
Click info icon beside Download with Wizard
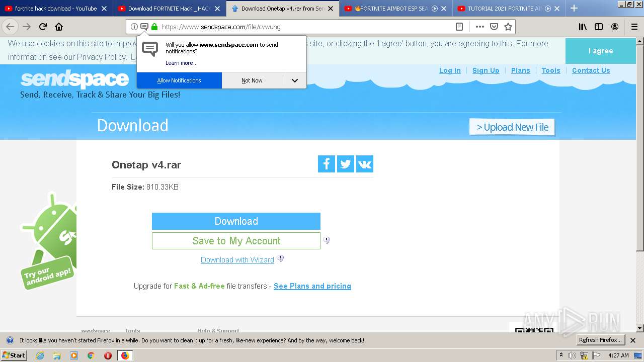click(280, 258)
